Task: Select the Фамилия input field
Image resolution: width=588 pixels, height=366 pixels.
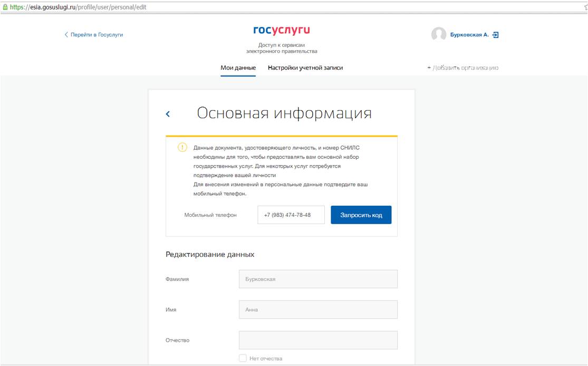Action: click(x=319, y=278)
